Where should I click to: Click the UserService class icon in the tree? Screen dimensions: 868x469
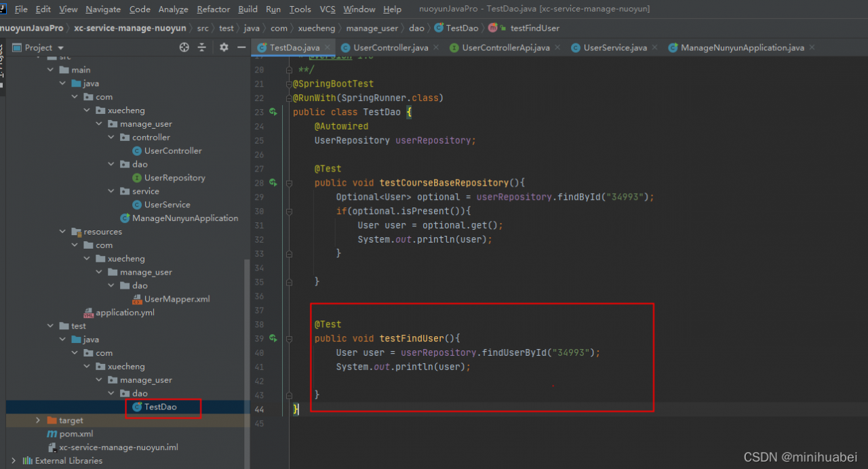coord(137,205)
